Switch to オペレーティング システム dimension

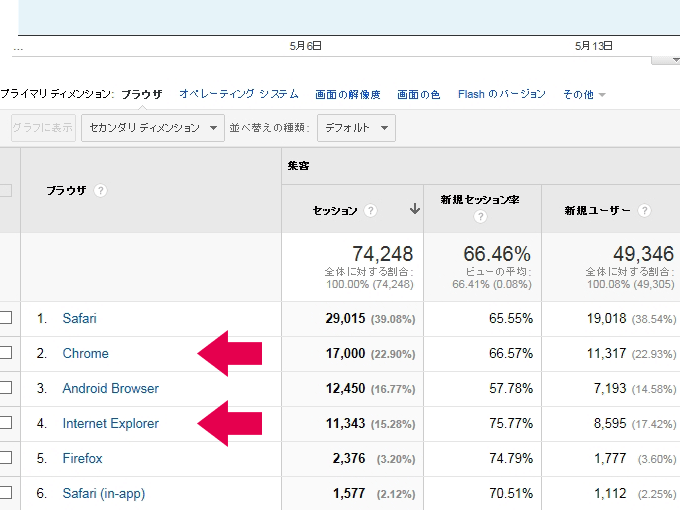(x=239, y=94)
